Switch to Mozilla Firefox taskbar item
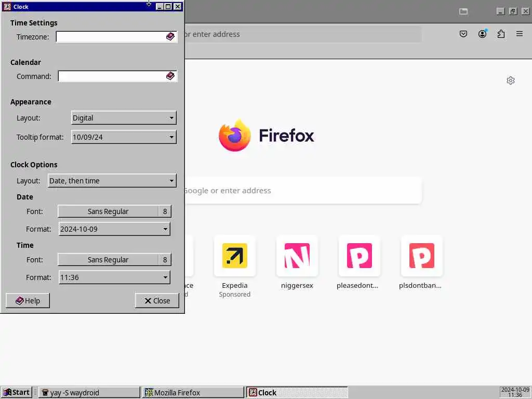532x399 pixels. (x=193, y=393)
